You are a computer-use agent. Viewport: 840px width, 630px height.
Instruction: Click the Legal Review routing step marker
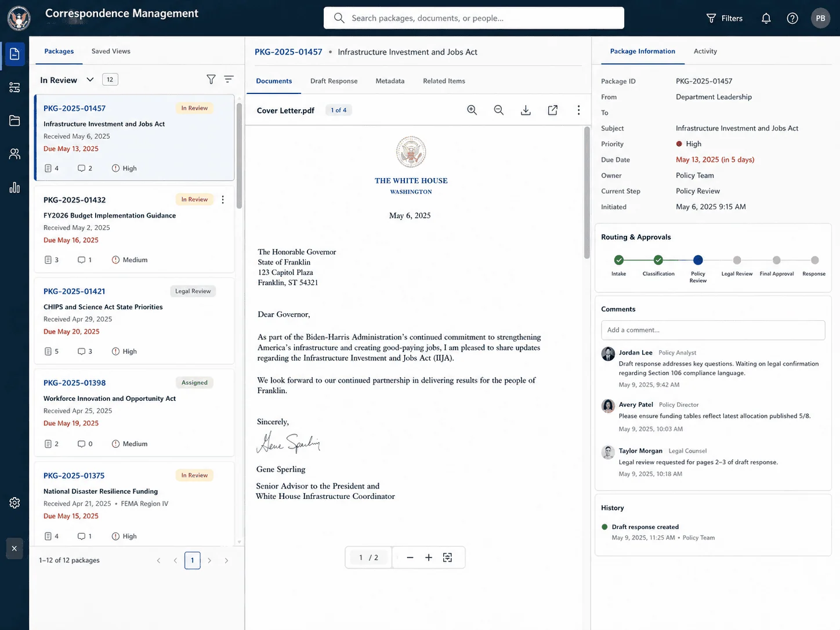coord(737,260)
